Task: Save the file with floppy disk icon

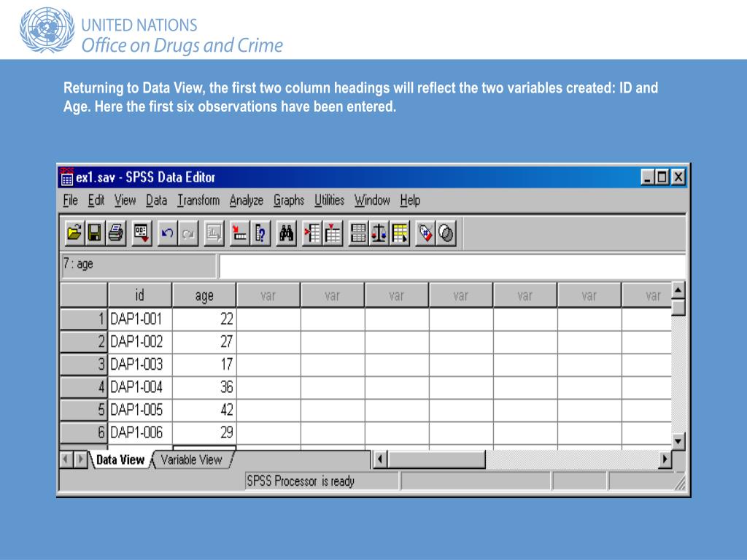Action: point(95,233)
